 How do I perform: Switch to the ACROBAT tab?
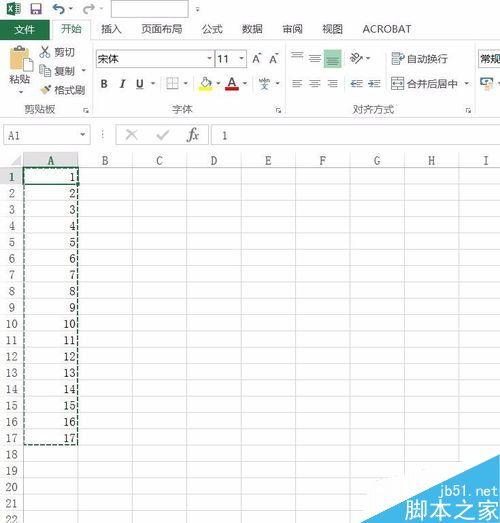point(387,29)
